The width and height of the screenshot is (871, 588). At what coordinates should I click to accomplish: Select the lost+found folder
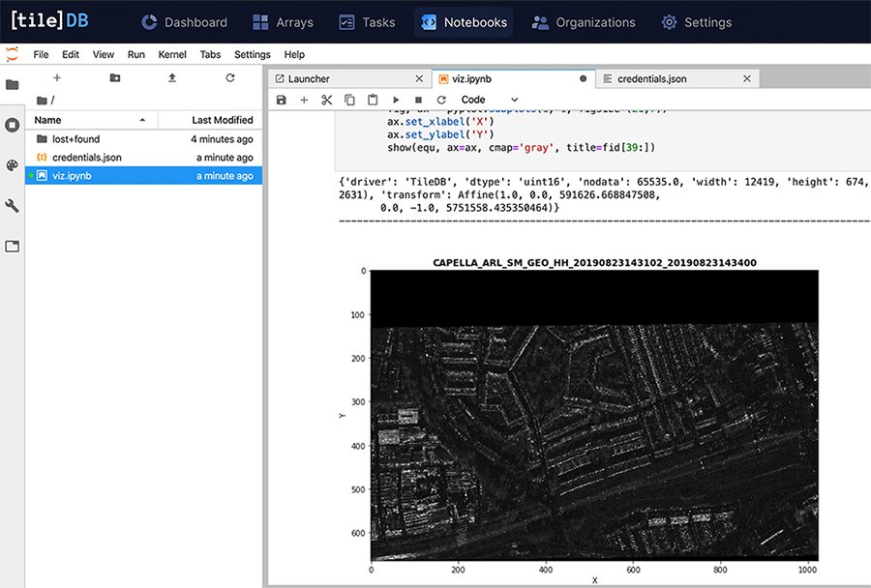pos(68,138)
